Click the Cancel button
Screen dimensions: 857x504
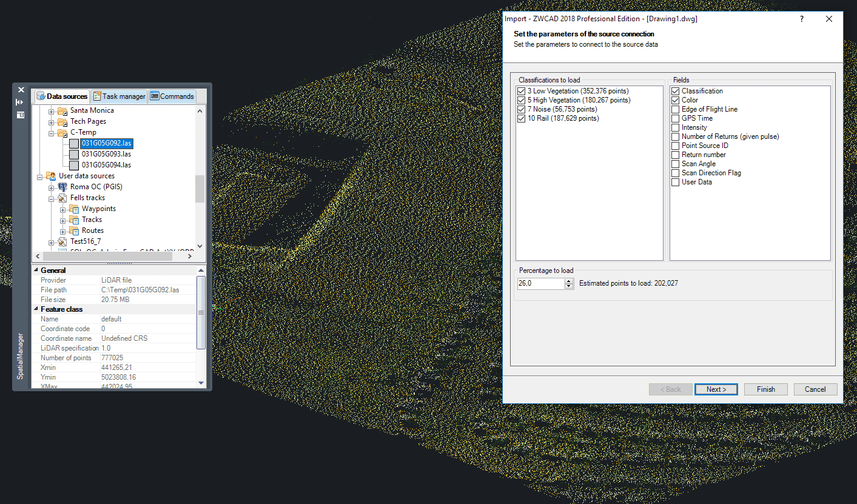point(815,389)
